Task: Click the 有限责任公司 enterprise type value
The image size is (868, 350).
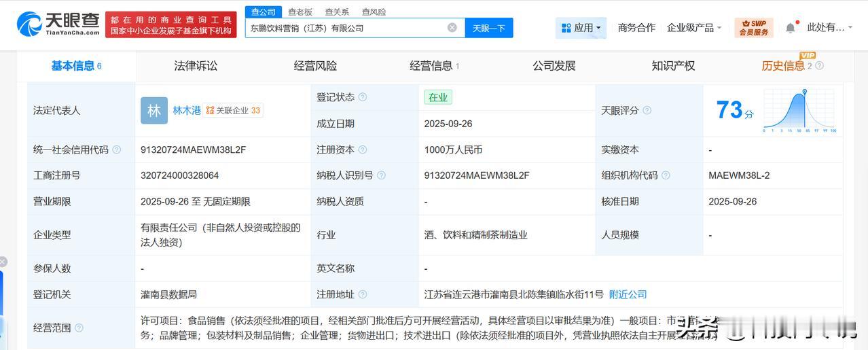Action: 221,234
